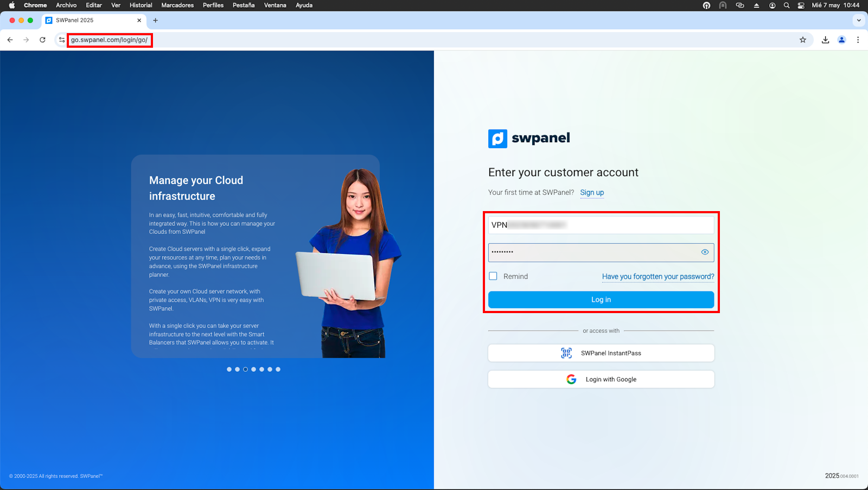Open a new tab with plus icon
Image resolution: width=868 pixels, height=490 pixels.
156,20
